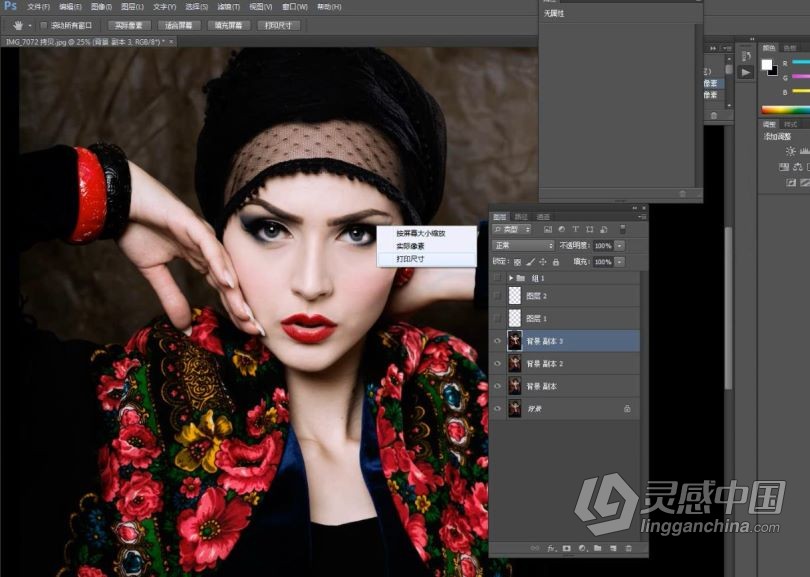Create new fill or adjustment layer icon
This screenshot has width=810, height=577.
coord(582,548)
